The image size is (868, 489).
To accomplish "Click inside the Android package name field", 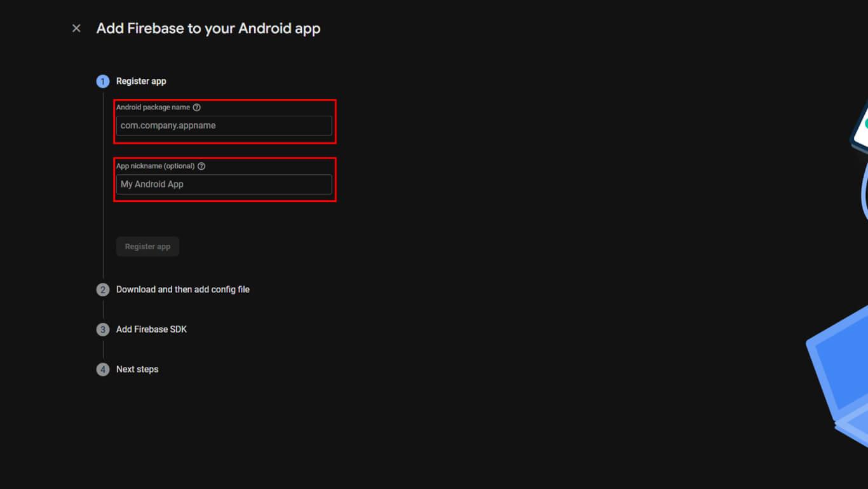I will 224,125.
